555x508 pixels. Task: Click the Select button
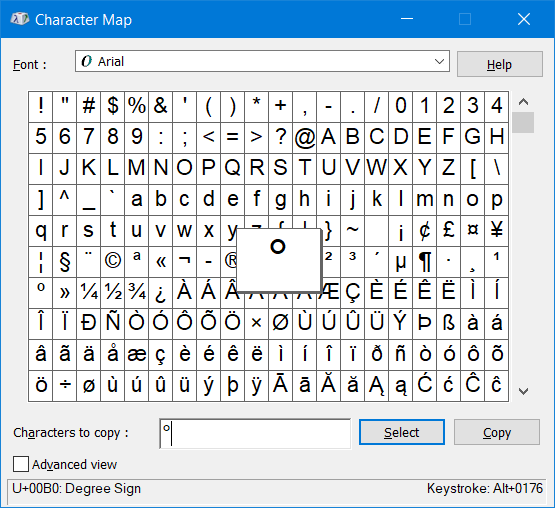pyautogui.click(x=402, y=432)
